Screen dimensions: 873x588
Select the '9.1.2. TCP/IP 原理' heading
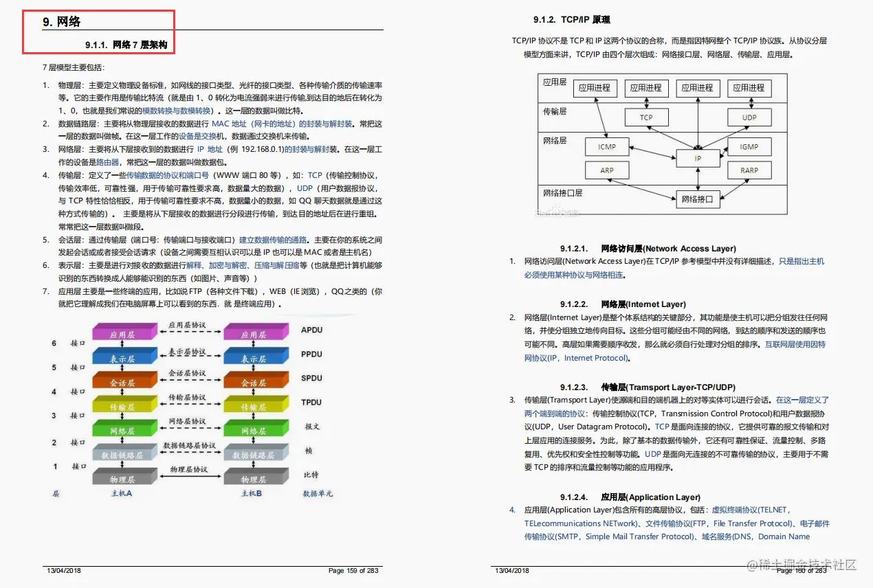coord(571,19)
